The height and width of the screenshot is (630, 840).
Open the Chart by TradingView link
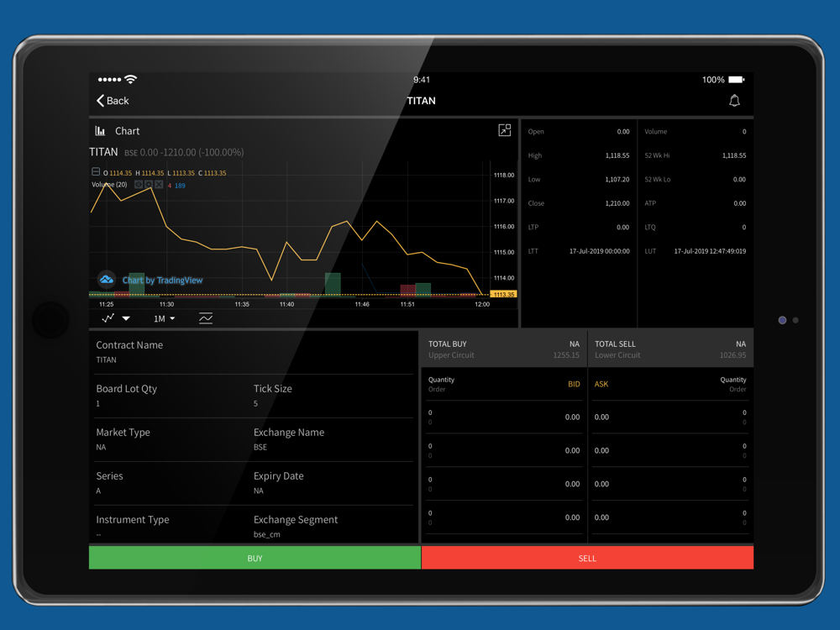pyautogui.click(x=162, y=281)
